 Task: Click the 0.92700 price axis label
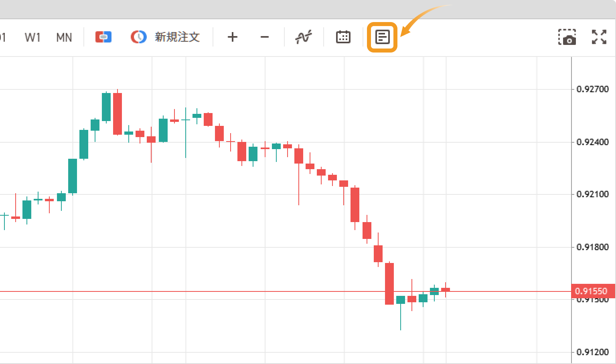coord(592,89)
